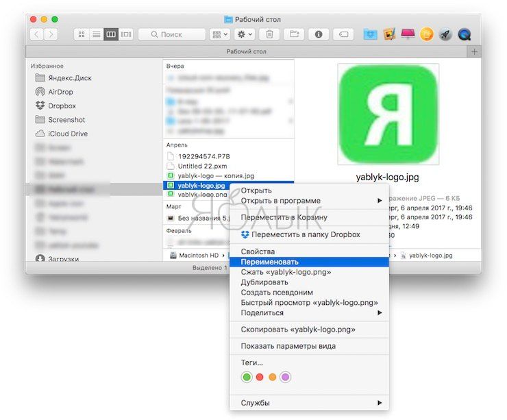The height and width of the screenshot is (420, 507).
Task: Choose Сжать «yablyk-logo.png»
Action: tap(309, 272)
